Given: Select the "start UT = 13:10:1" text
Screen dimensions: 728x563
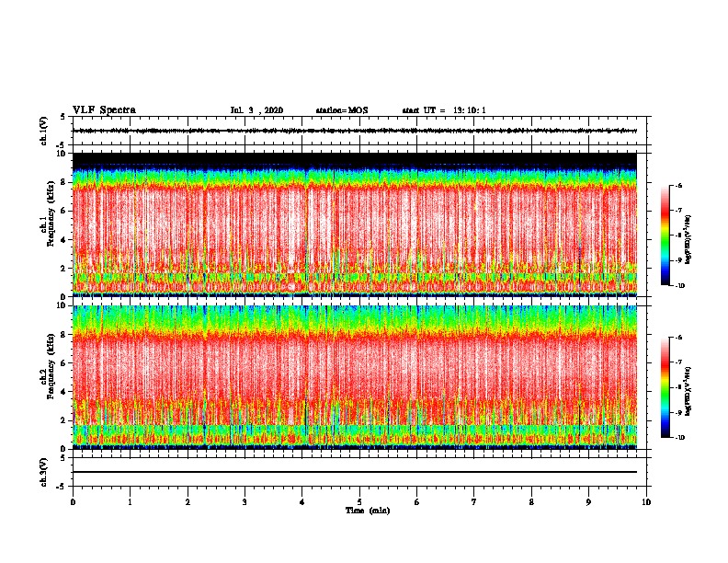Looking at the screenshot, I should 444,110.
